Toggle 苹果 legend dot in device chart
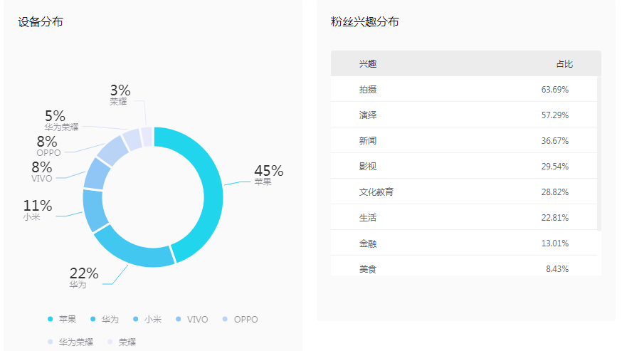This screenshot has height=351, width=644. [51, 319]
